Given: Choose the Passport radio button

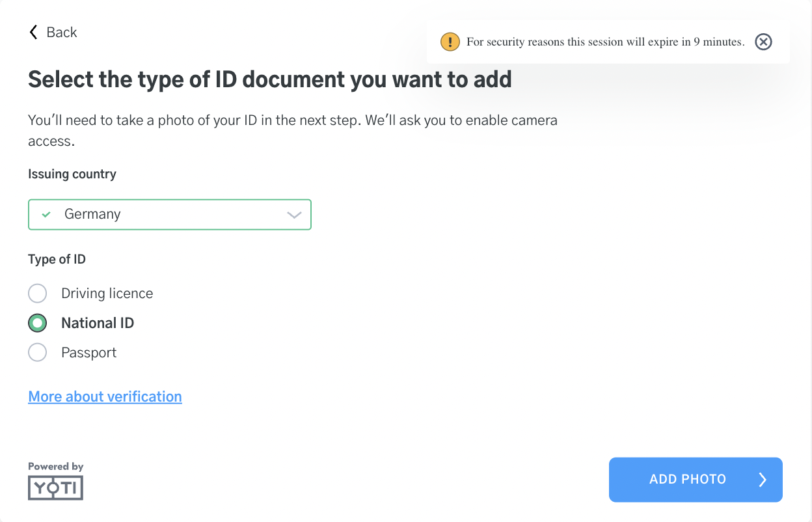Looking at the screenshot, I should coord(38,353).
